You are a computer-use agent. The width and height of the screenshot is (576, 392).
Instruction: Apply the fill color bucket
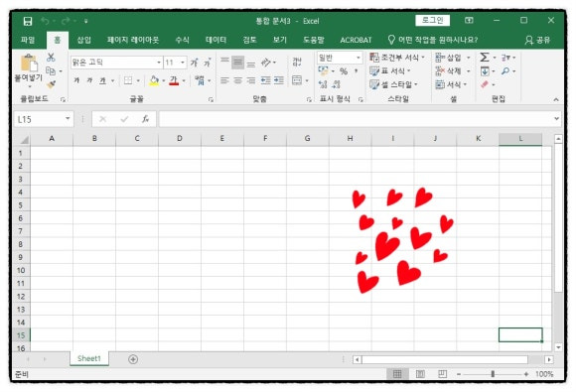pyautogui.click(x=154, y=80)
